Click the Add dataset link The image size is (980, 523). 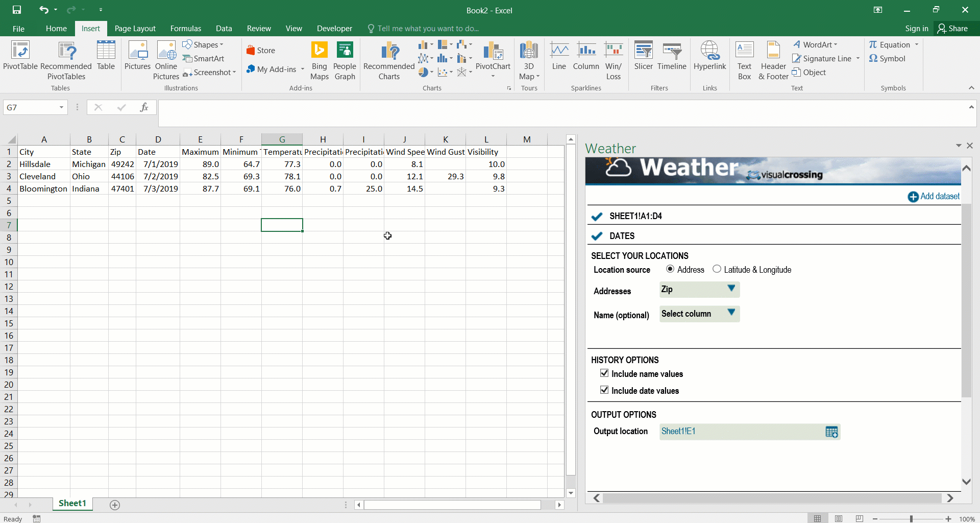[934, 197]
